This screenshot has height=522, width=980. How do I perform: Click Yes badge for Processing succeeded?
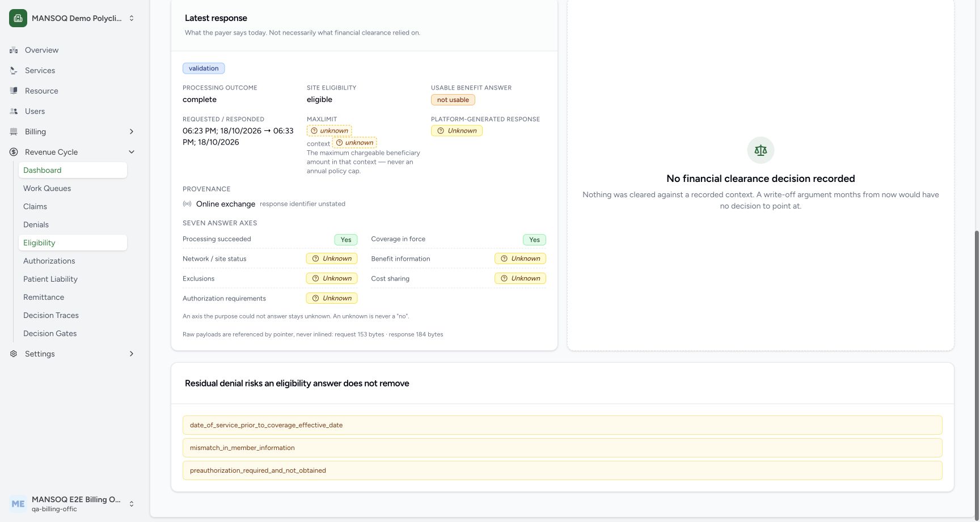pos(346,240)
